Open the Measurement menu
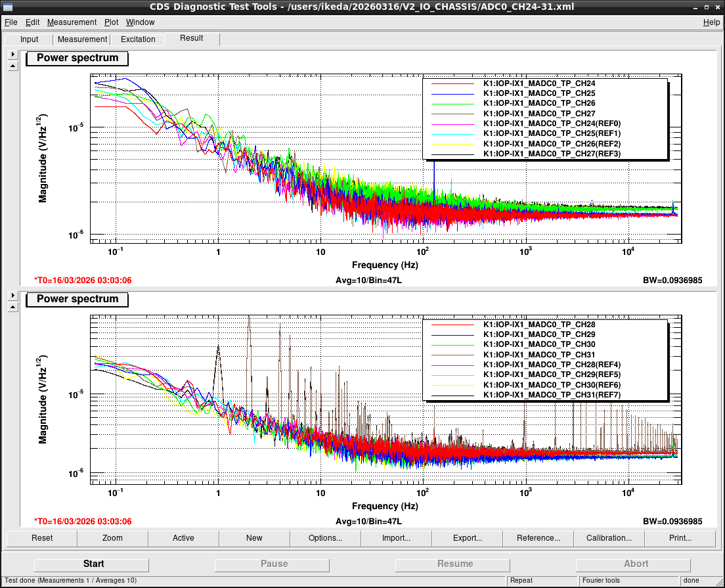This screenshot has height=588, width=725. [72, 22]
